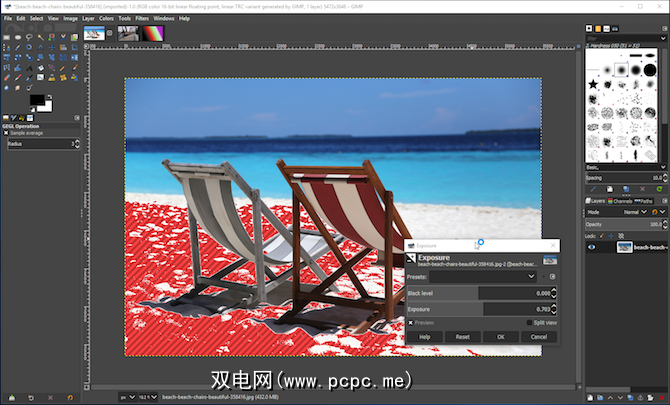Viewport: 670px width, 405px height.
Task: Enable the Sample average checkbox
Action: click(x=6, y=131)
